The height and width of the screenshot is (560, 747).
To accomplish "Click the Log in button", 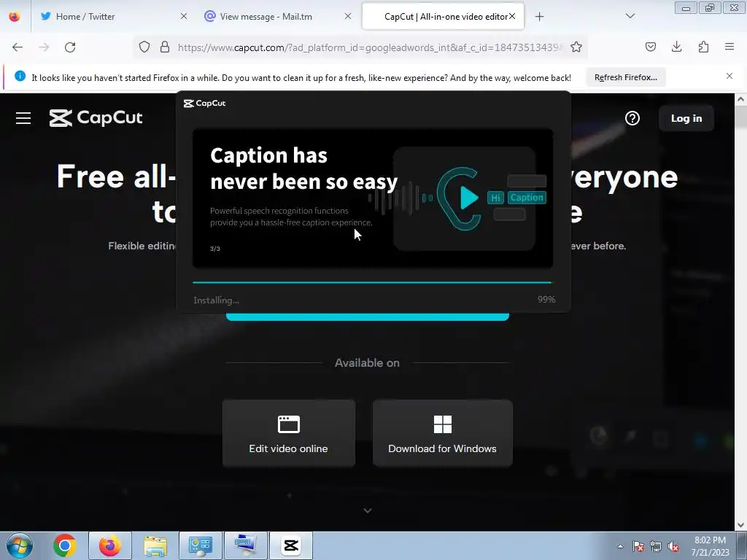I will pyautogui.click(x=686, y=118).
